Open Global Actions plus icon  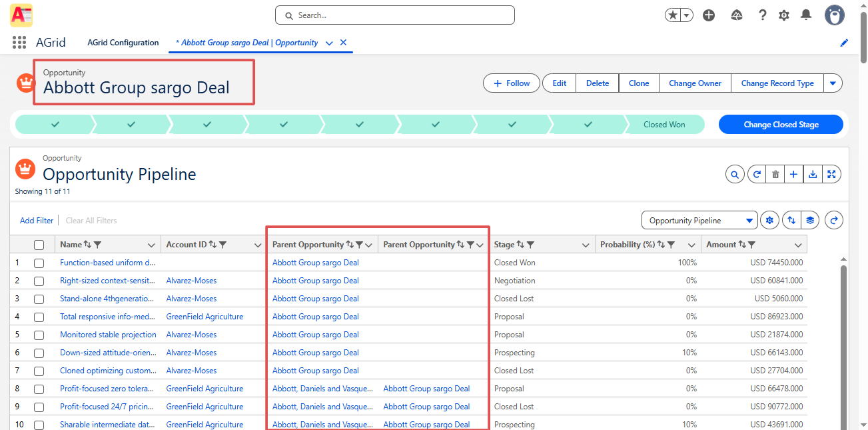pos(709,15)
